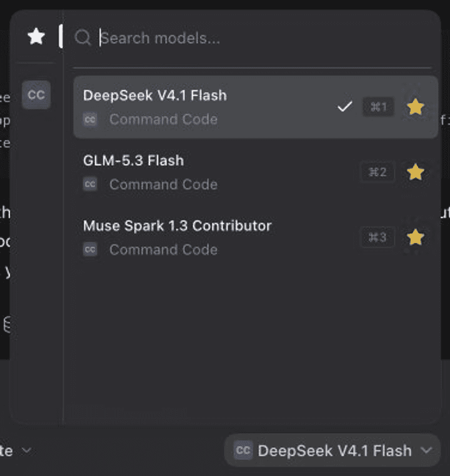Choose Muse Spark 1.3 Contributor model row
The width and height of the screenshot is (450, 476).
pos(256,238)
